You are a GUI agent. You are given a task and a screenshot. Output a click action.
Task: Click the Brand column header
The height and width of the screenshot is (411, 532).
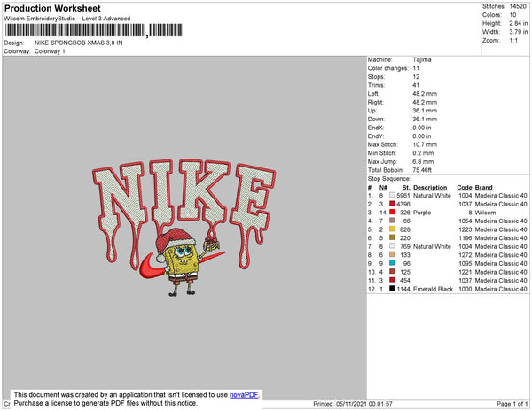click(483, 188)
